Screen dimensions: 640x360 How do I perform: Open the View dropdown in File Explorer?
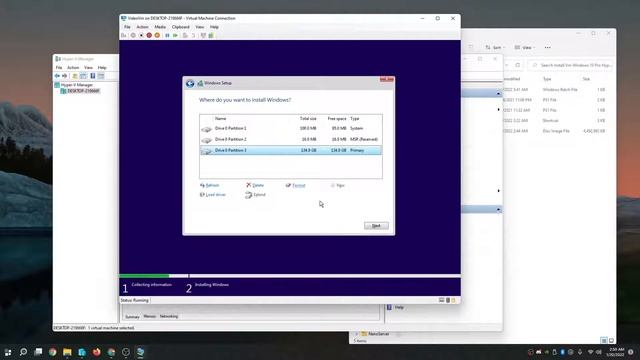coord(525,48)
